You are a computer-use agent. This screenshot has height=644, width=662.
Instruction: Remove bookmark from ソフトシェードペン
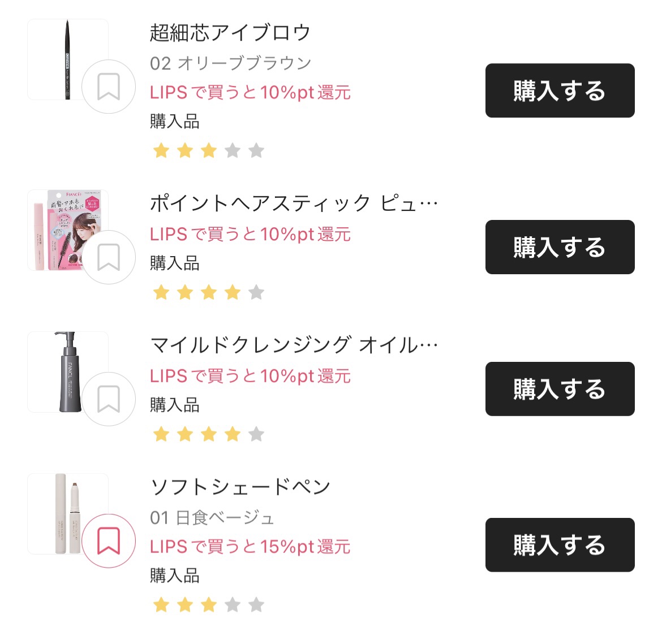tap(108, 541)
